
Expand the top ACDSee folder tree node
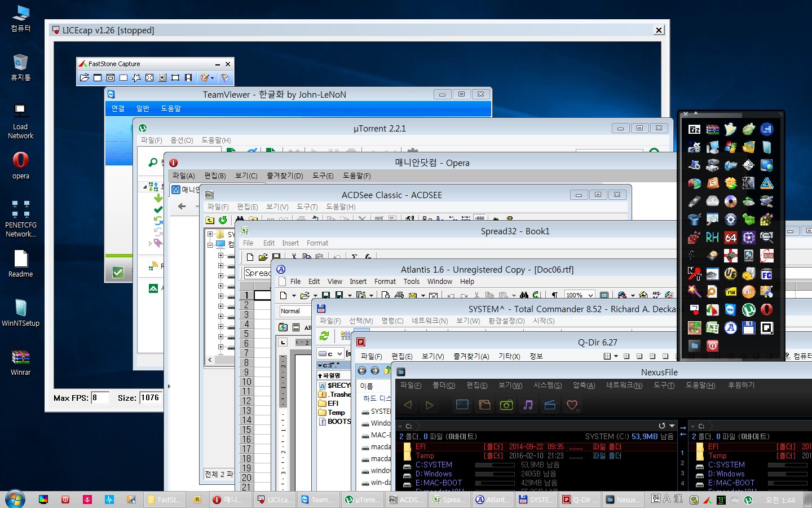[x=210, y=234]
